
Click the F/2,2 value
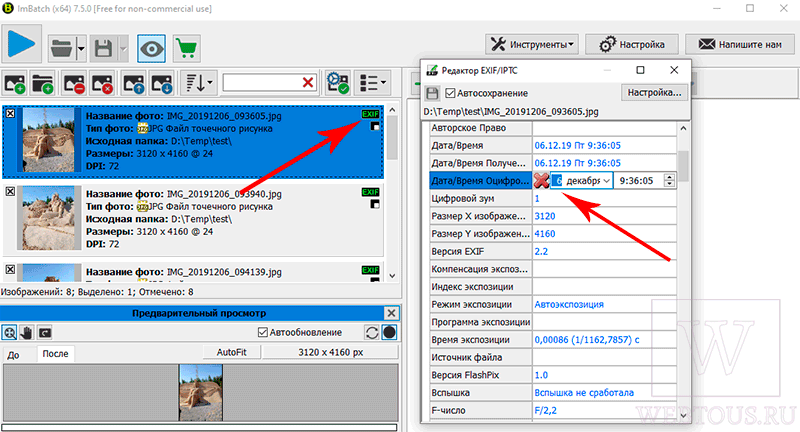[x=545, y=411]
